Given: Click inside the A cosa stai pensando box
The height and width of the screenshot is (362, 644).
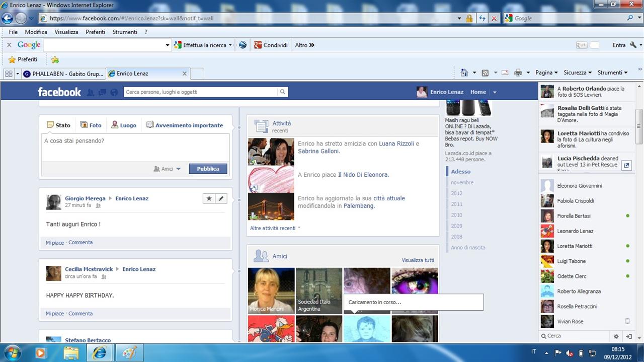Looking at the screenshot, I should coord(135,148).
